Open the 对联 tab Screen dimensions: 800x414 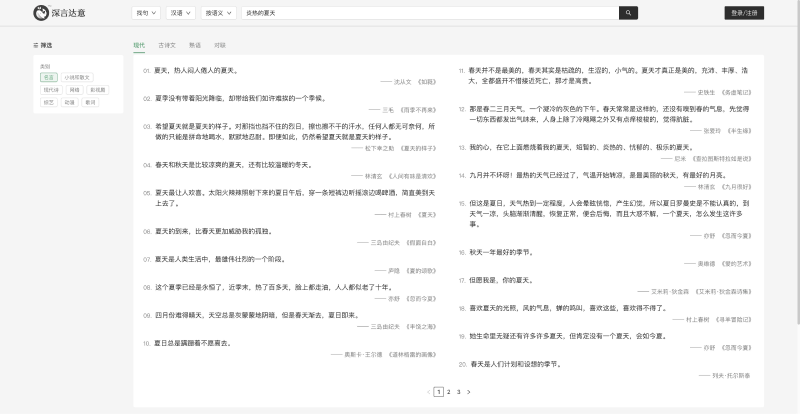pos(220,45)
